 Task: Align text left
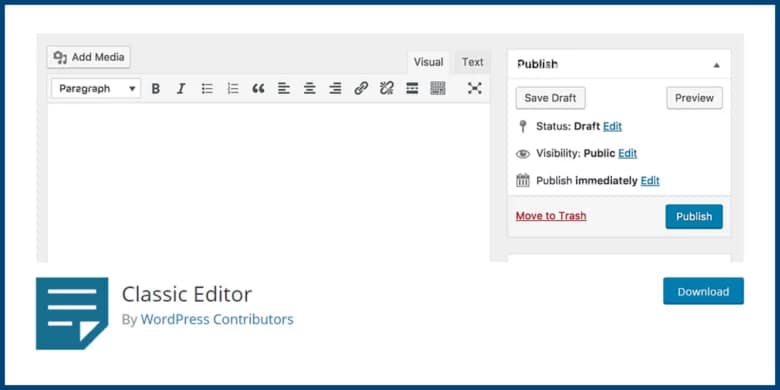click(284, 89)
